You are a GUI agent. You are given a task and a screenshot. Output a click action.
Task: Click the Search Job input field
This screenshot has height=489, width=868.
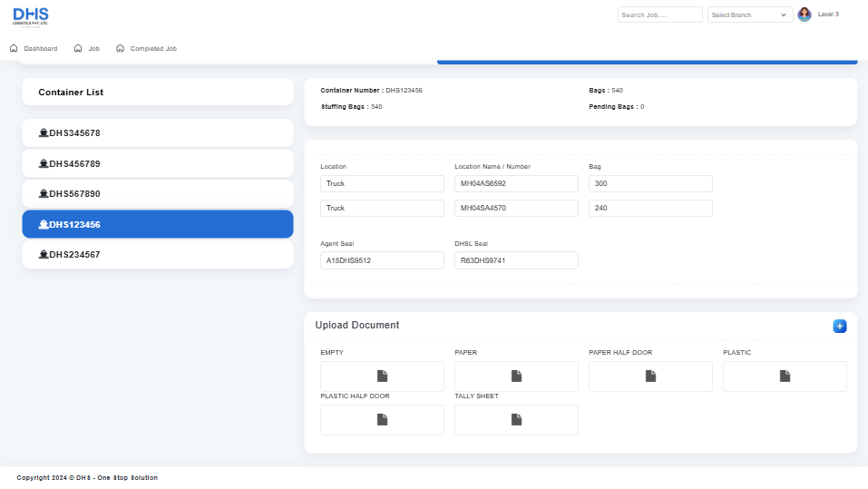point(659,15)
